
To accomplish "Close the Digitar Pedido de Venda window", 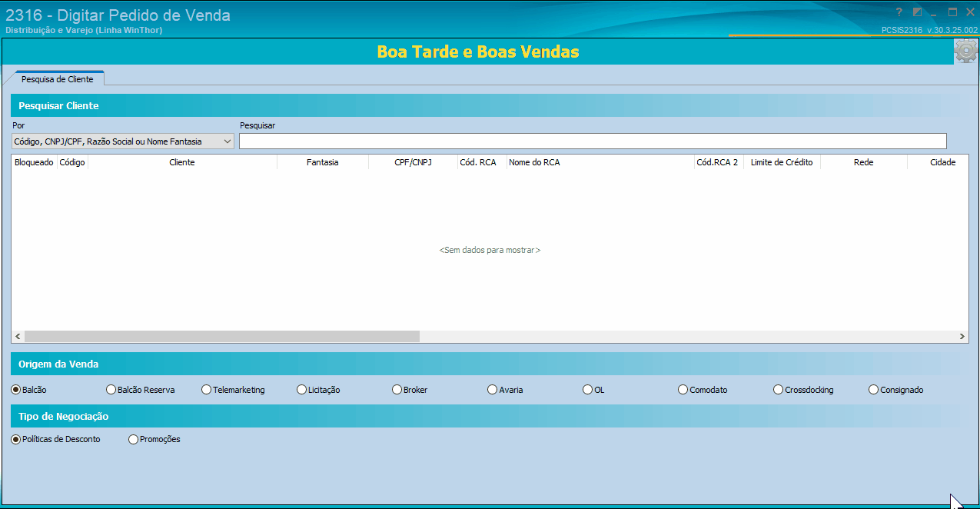I will coord(970,12).
